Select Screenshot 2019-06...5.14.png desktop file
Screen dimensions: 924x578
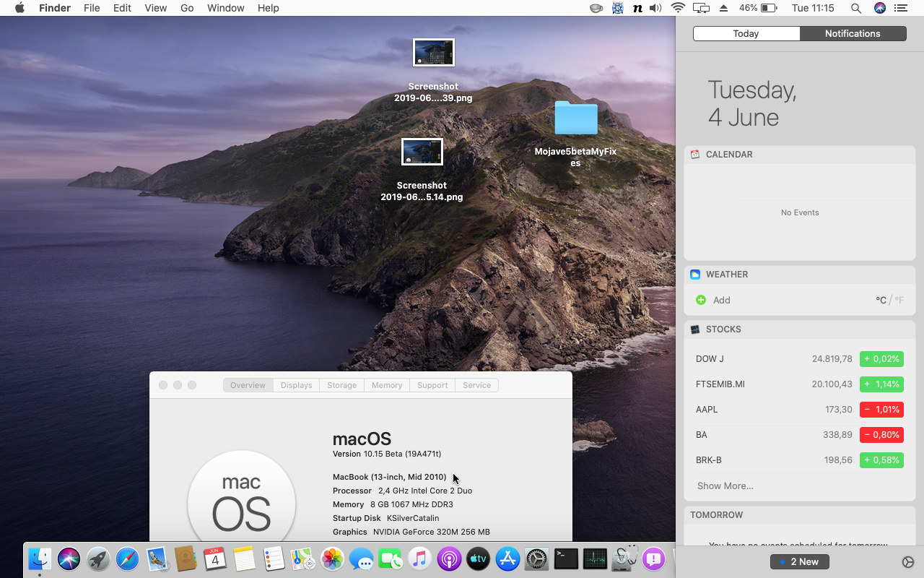(422, 169)
